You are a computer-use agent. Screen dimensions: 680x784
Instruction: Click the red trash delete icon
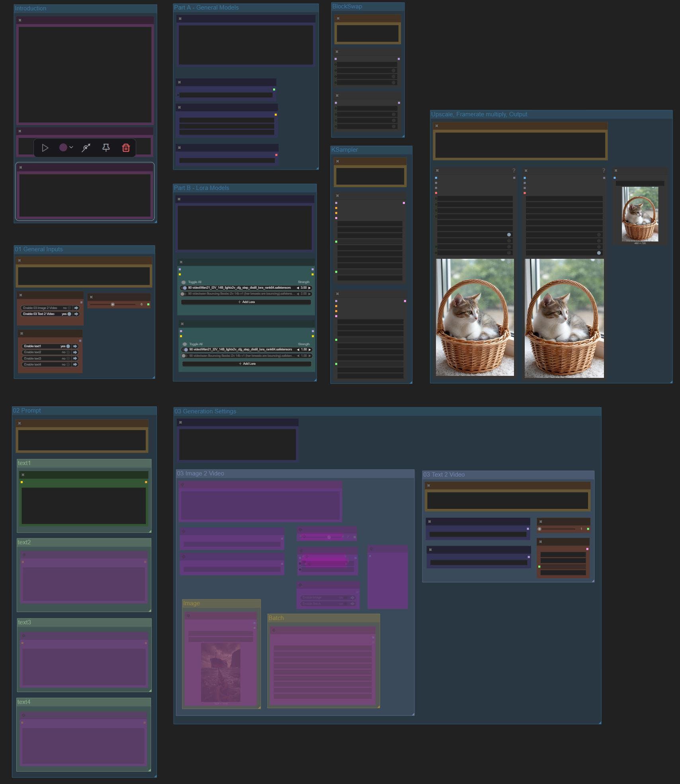[126, 148]
